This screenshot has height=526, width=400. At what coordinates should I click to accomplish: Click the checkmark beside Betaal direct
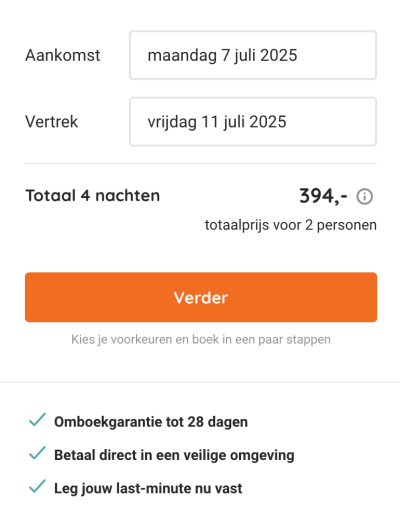click(x=37, y=453)
